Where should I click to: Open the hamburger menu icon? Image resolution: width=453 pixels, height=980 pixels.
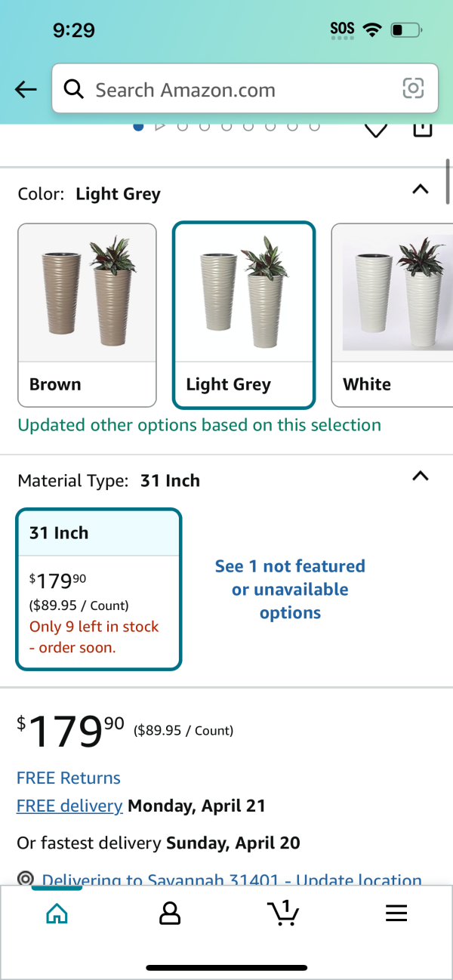coord(396,914)
